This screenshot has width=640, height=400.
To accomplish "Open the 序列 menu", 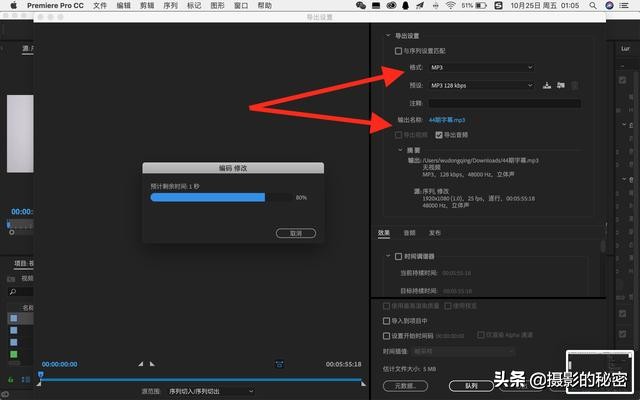I will pyautogui.click(x=170, y=5).
